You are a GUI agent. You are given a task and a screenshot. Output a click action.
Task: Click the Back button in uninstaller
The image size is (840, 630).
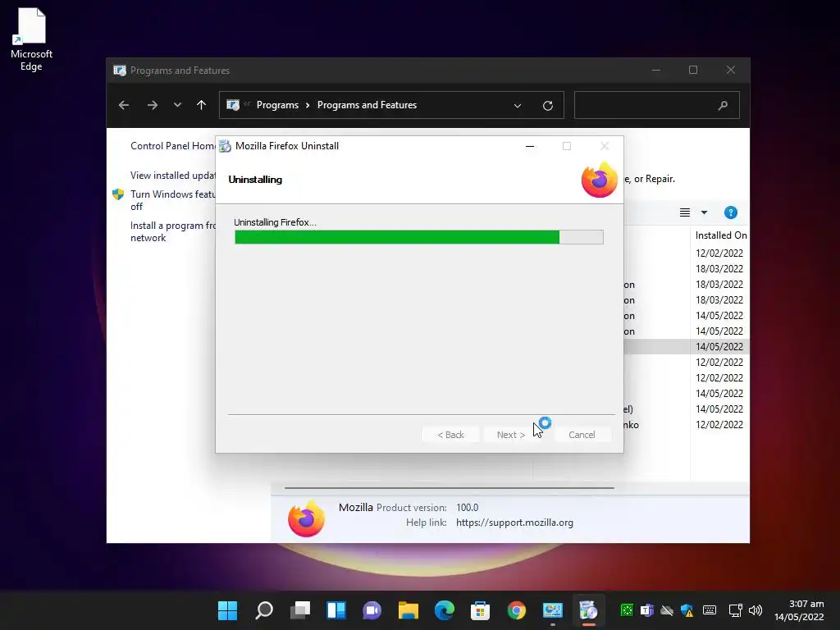[450, 435]
